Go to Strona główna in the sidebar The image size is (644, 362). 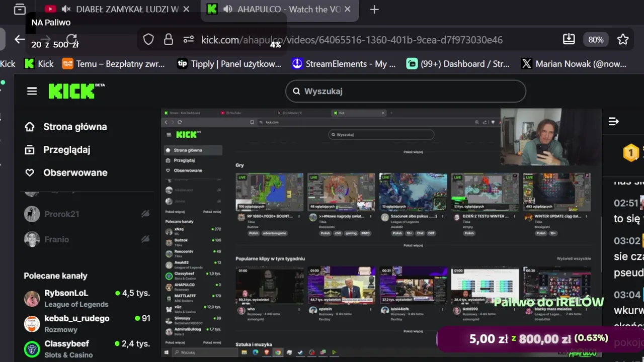pos(75,127)
